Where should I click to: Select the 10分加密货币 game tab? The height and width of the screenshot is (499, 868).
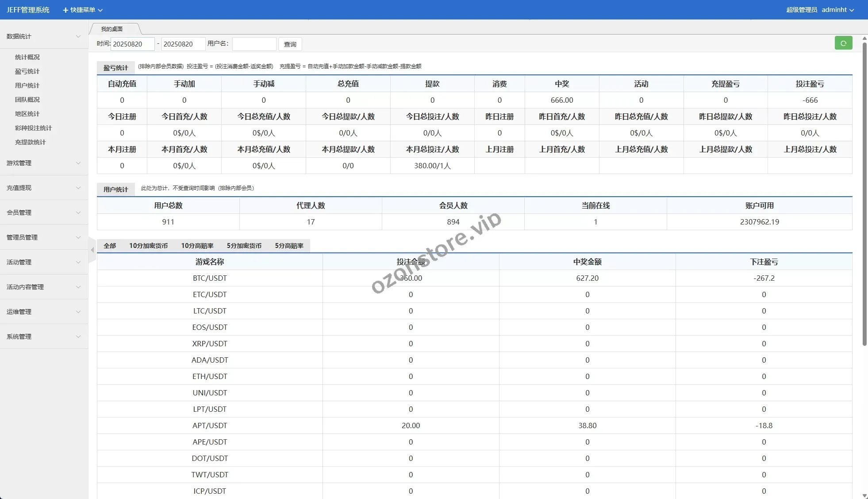point(148,246)
